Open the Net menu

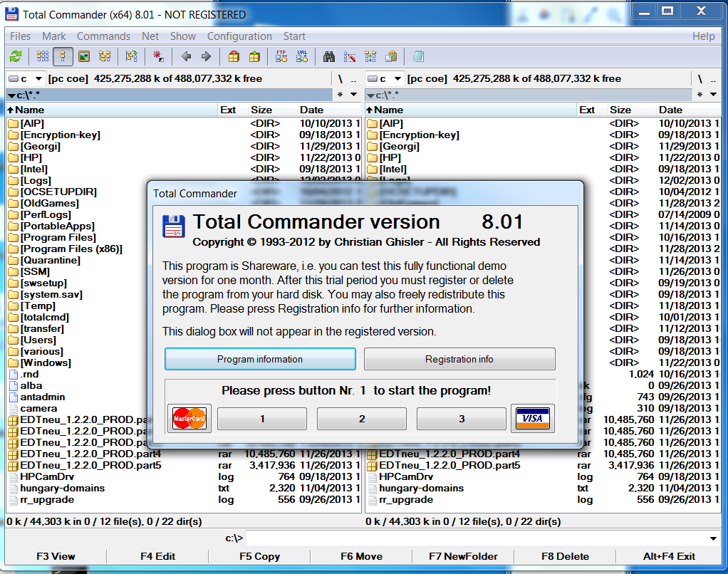click(x=150, y=36)
